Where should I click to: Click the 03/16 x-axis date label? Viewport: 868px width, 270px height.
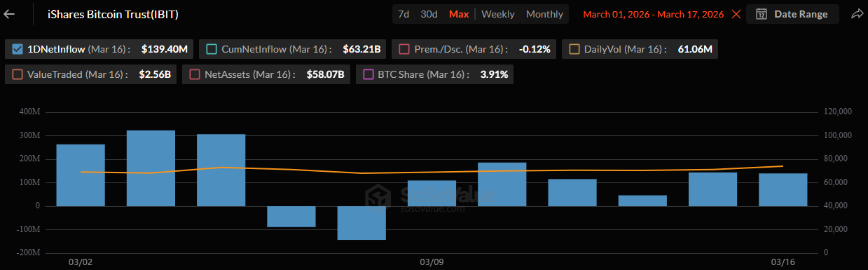click(x=783, y=262)
